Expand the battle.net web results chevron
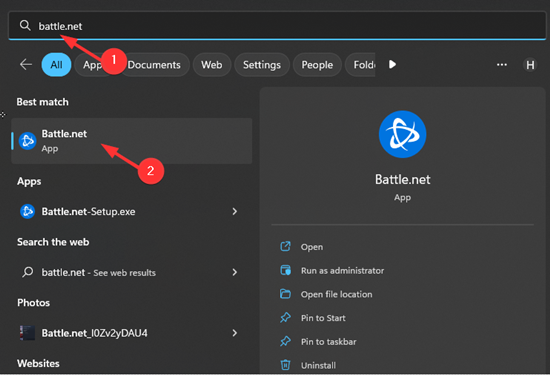This screenshot has height=375, width=550. (x=234, y=272)
